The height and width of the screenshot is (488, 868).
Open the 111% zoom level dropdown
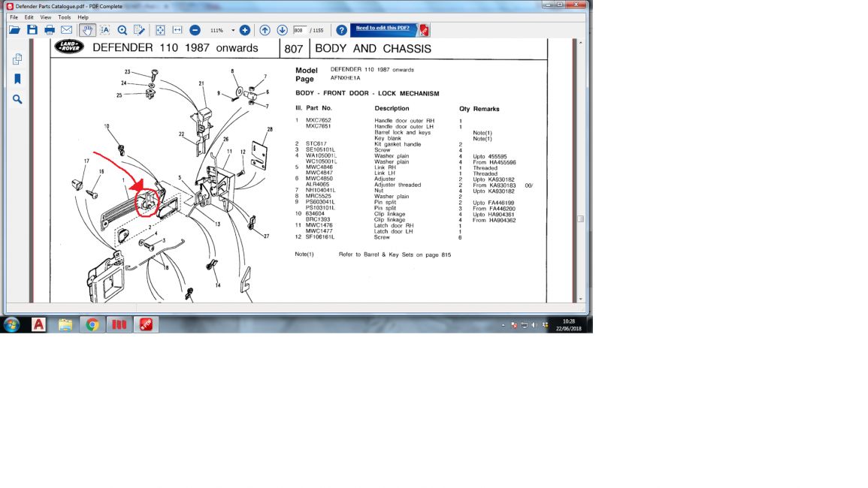pos(233,31)
